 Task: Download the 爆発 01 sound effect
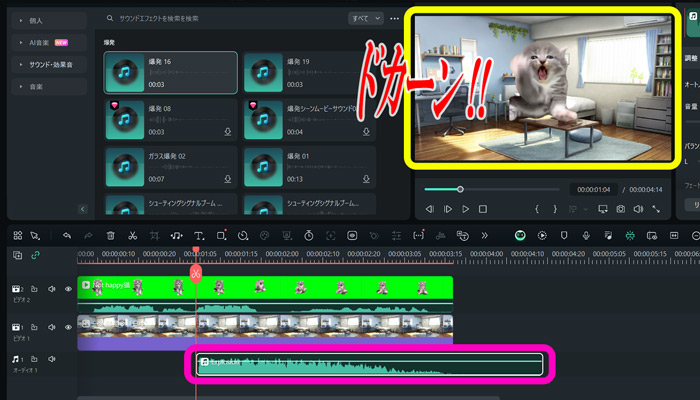pyautogui.click(x=366, y=179)
